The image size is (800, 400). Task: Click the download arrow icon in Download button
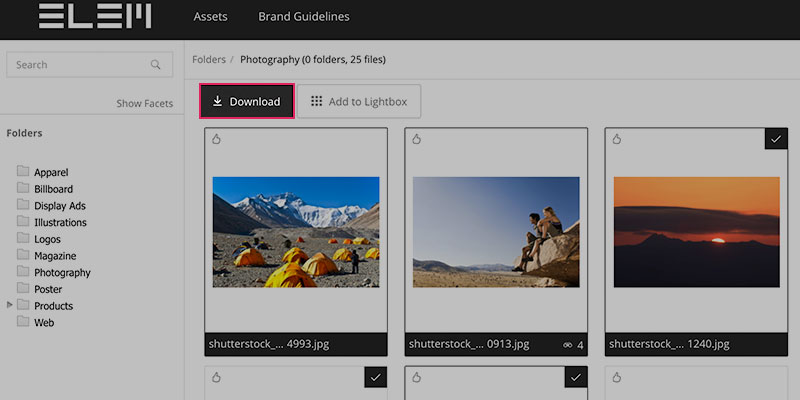point(217,101)
